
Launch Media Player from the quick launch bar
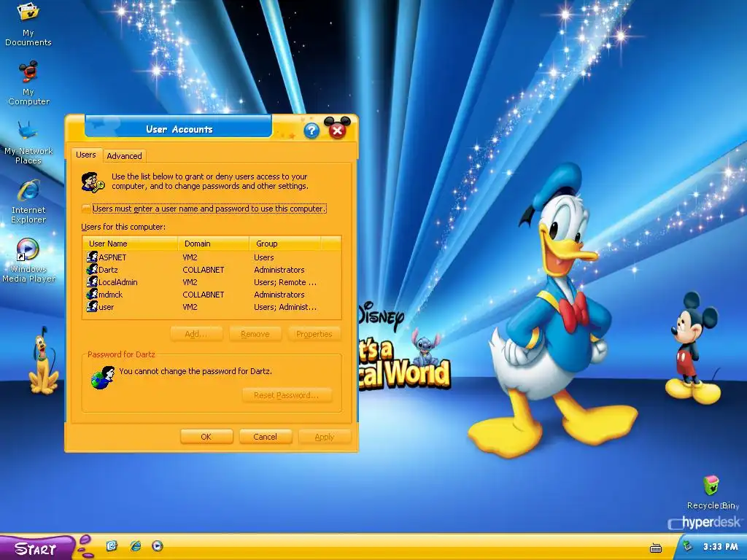[158, 545]
